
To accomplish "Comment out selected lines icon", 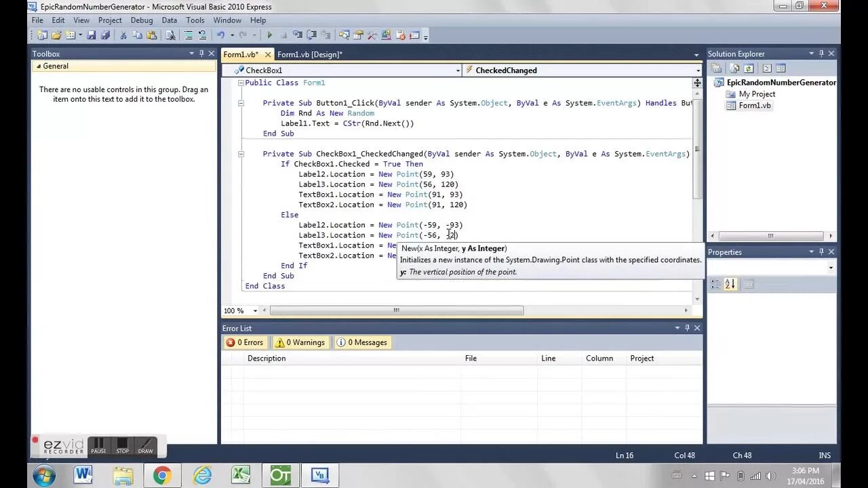I will 189,35.
